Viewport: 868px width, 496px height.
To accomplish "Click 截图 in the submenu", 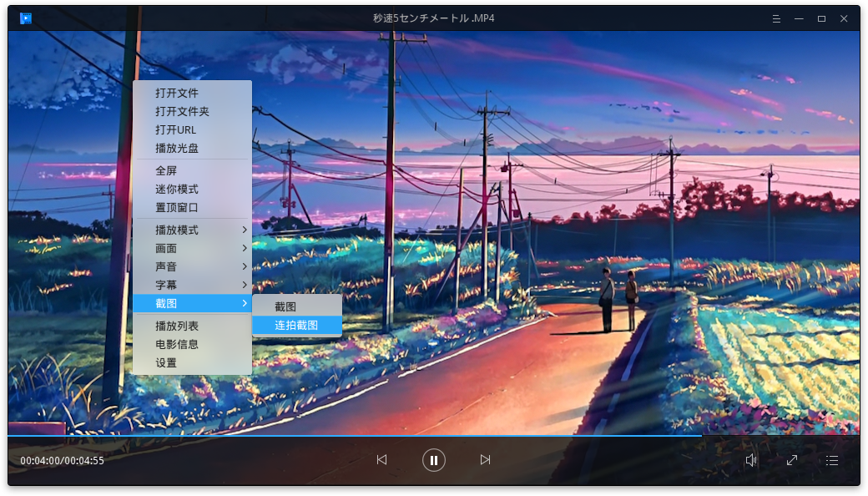I will tap(297, 306).
